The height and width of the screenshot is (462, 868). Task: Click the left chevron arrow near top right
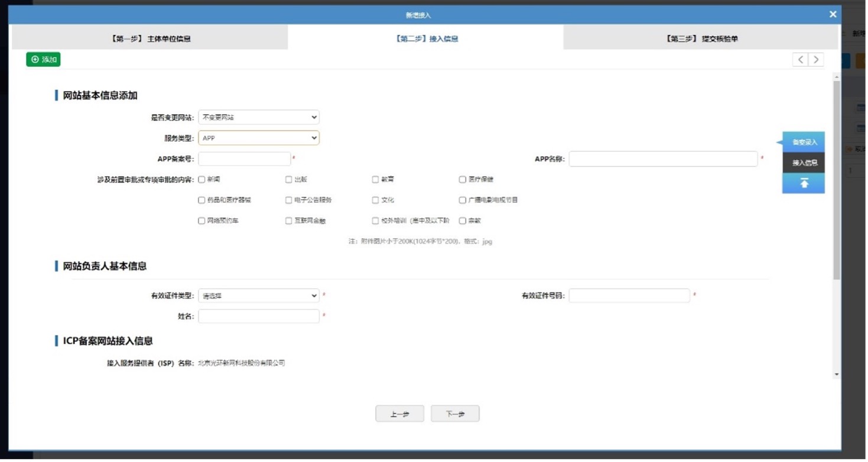[800, 59]
